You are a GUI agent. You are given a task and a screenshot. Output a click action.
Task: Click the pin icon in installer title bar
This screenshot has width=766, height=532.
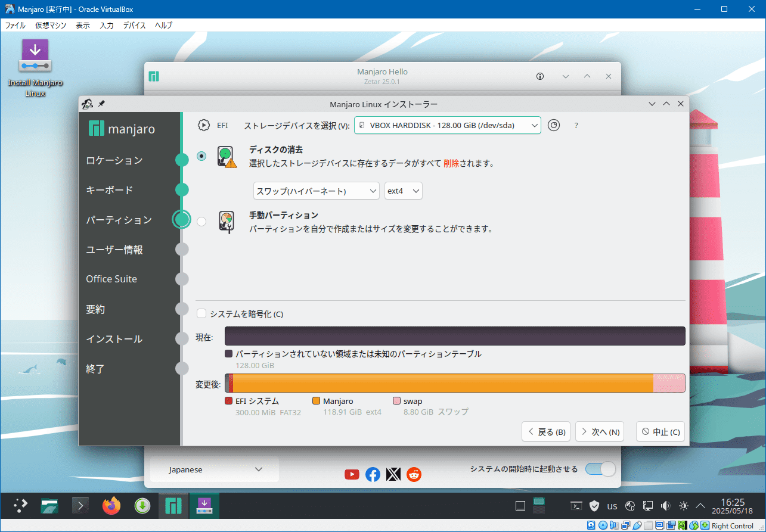pyautogui.click(x=101, y=104)
